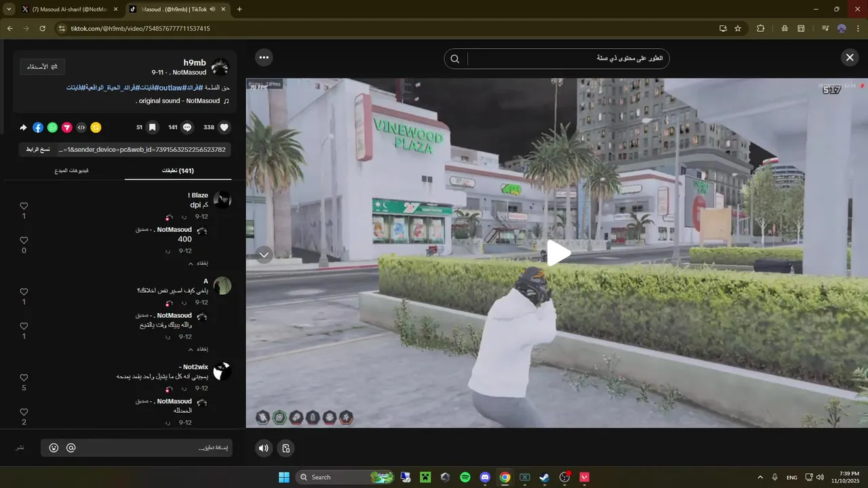Open the h9mb creator profile name
868x488 pixels.
click(195, 63)
